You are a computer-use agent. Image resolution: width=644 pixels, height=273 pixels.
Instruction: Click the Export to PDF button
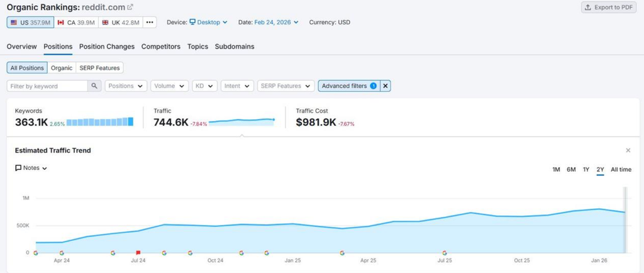[x=609, y=8]
